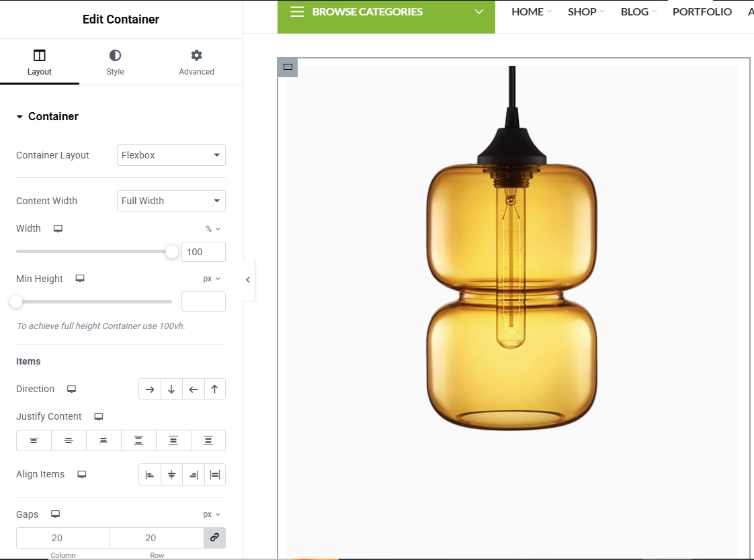Click the Direction responsive device icon
Viewport: 754px width, 560px height.
pos(71,389)
